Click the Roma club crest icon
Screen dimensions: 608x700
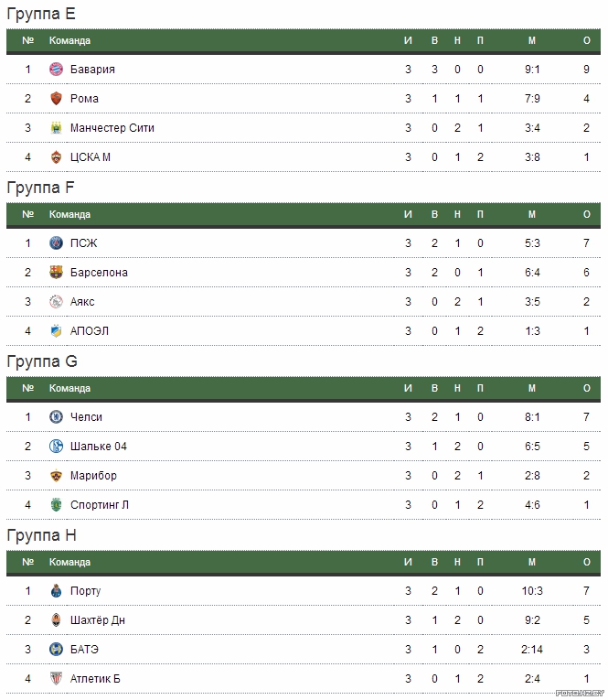[x=56, y=98]
